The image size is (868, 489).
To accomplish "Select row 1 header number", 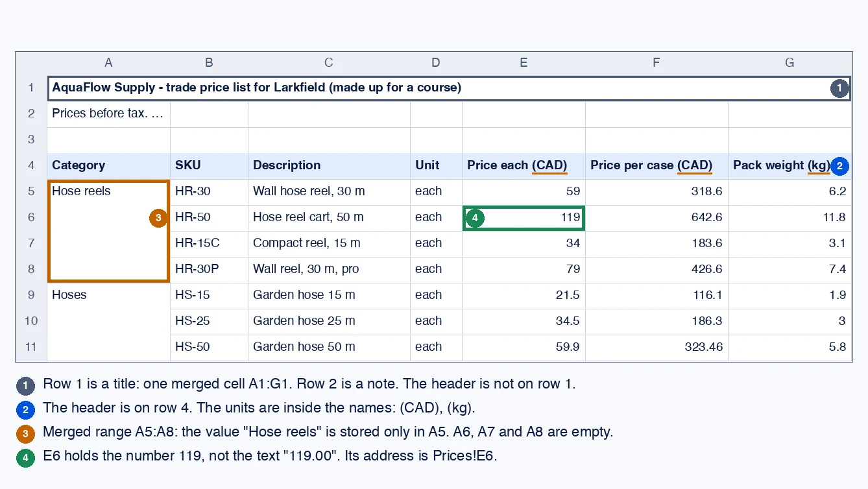I will click(31, 88).
